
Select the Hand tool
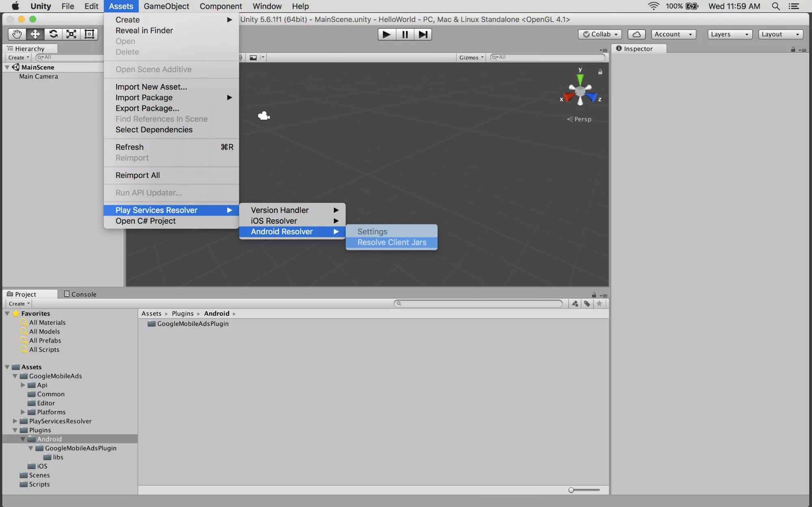tap(17, 34)
